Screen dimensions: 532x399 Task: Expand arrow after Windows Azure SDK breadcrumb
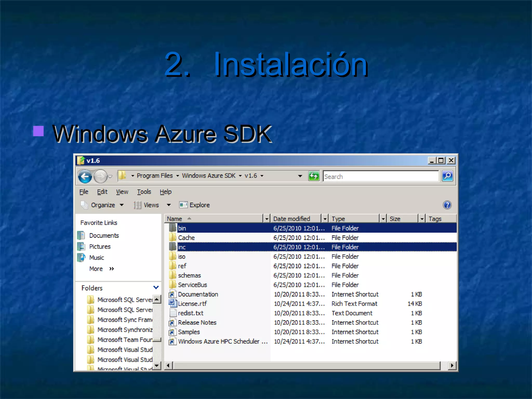pos(240,176)
